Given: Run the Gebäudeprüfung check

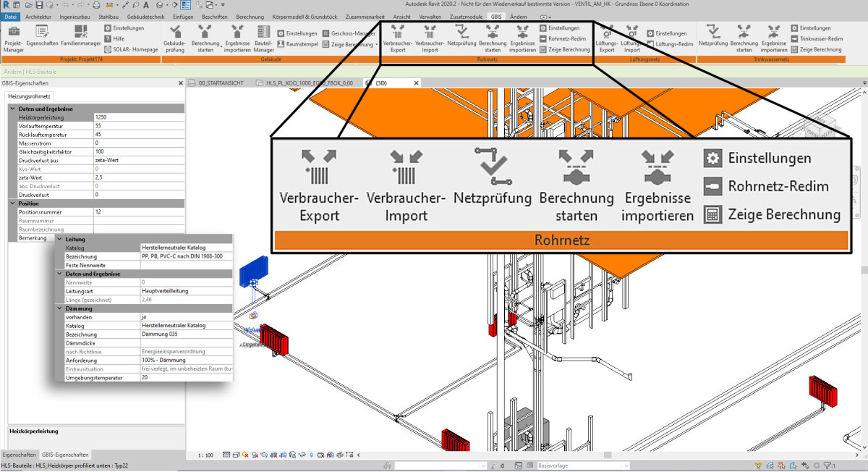Looking at the screenshot, I should 175,38.
